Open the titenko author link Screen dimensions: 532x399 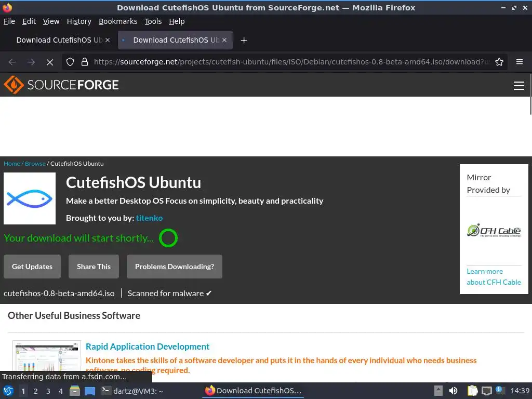149,218
